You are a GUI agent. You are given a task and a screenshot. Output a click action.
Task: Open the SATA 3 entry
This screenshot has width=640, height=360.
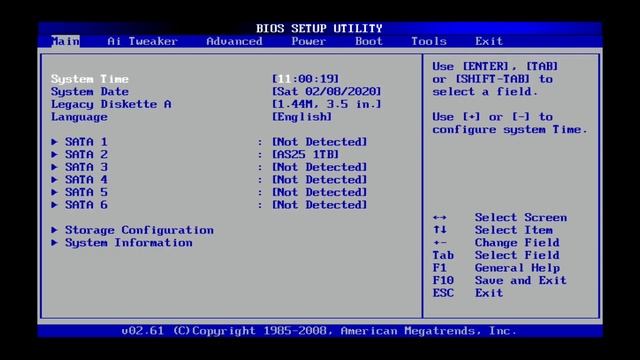coord(86,167)
